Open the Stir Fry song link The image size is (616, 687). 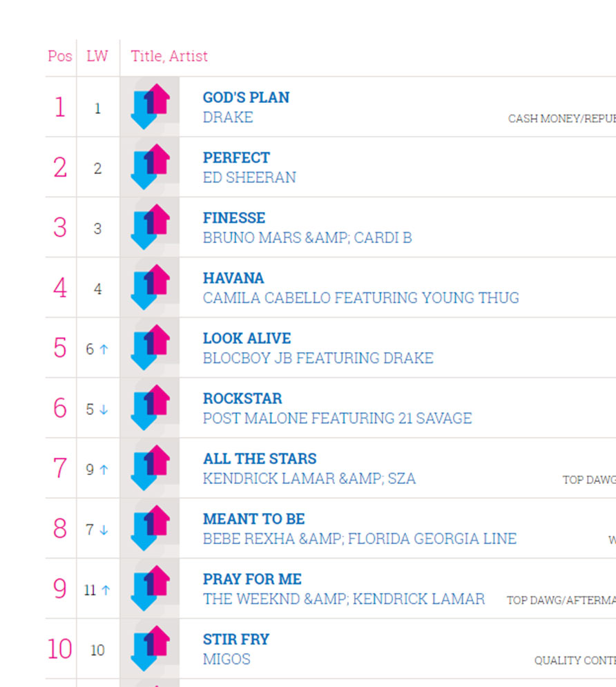coord(235,639)
